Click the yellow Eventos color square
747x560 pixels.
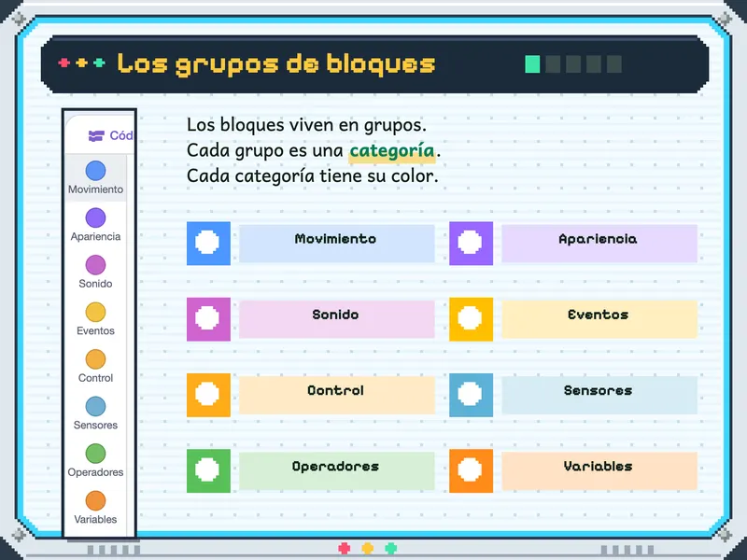(472, 319)
